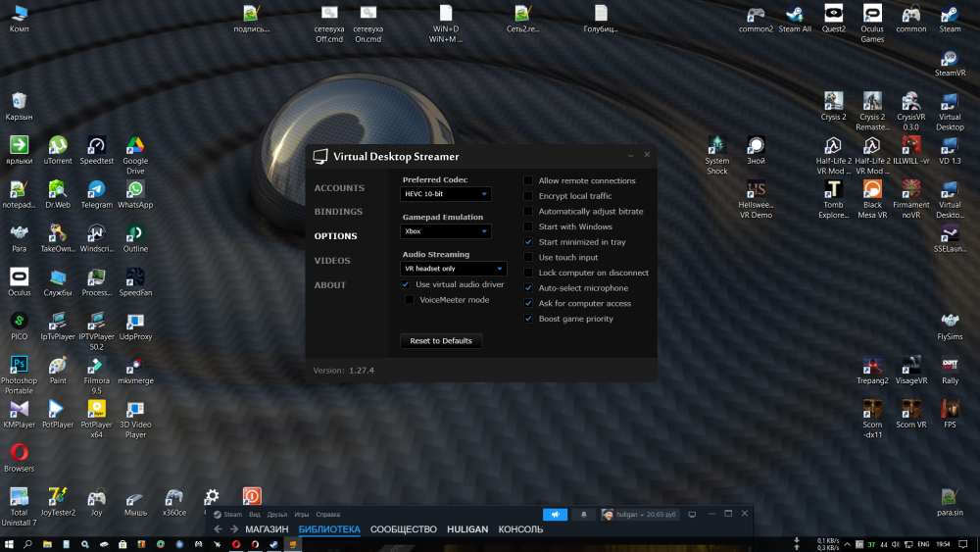Select Google Drive desktop icon
This screenshot has height=552, width=980.
(135, 156)
